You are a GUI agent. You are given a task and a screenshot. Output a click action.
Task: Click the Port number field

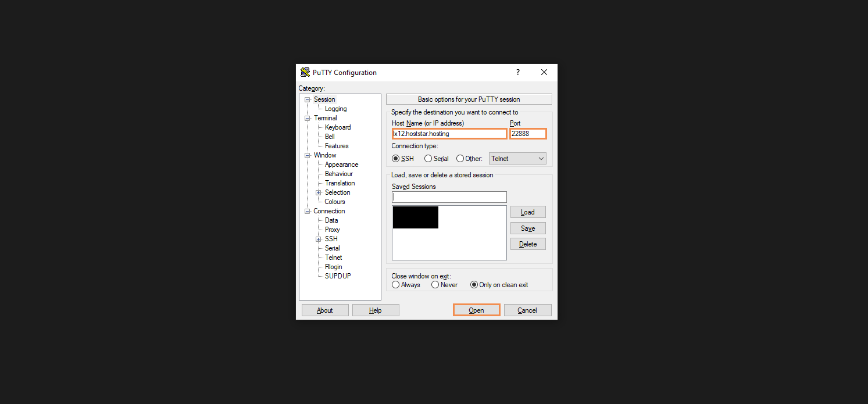528,134
